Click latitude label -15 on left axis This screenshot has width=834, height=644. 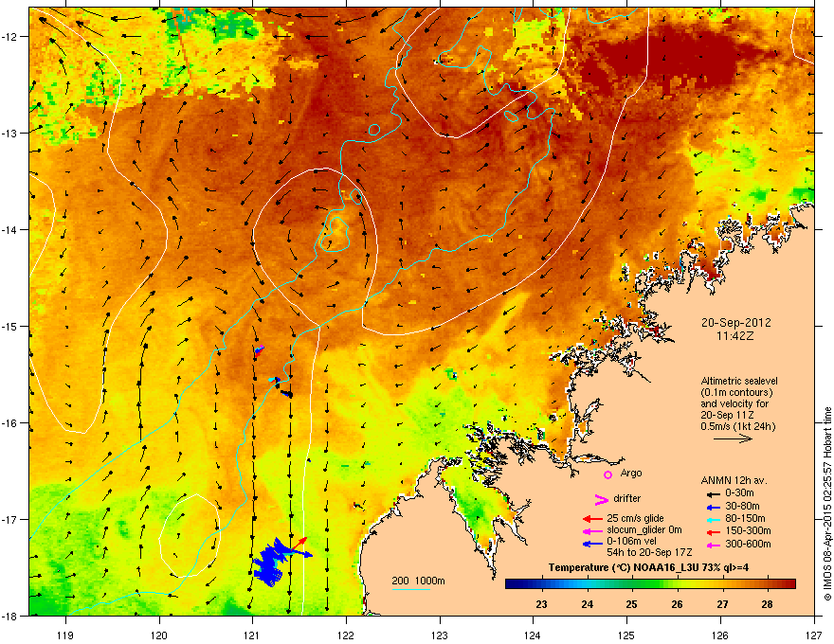(10, 326)
